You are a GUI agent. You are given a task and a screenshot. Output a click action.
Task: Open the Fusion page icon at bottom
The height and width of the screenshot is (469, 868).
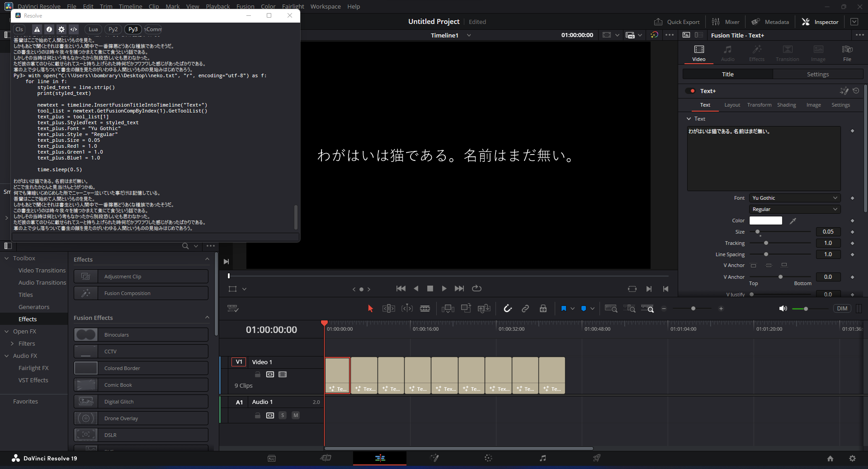(434, 458)
